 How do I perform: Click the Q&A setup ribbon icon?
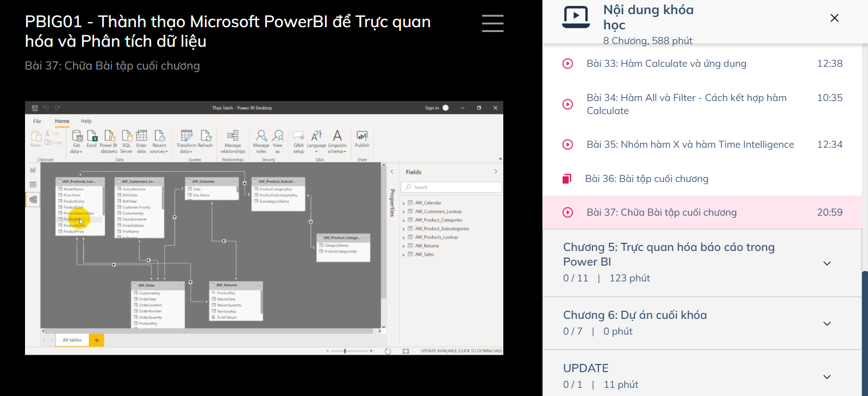(298, 141)
